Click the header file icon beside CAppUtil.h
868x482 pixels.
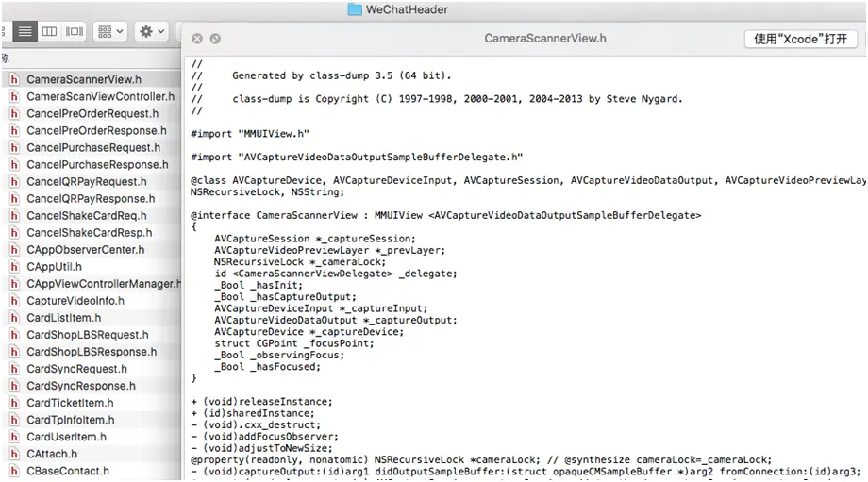[x=14, y=267]
